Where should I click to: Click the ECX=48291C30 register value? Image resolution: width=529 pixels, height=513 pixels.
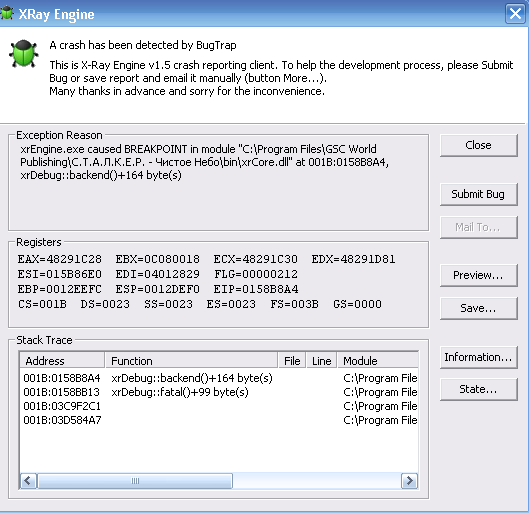click(x=255, y=259)
